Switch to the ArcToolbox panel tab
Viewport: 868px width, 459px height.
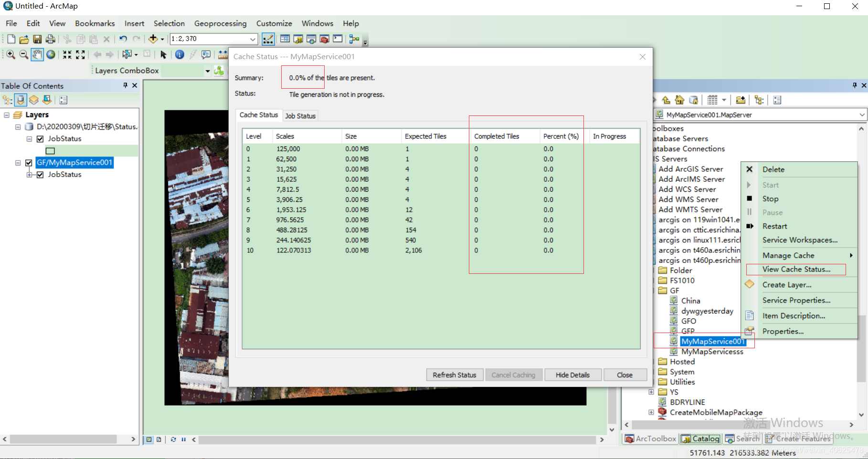click(x=650, y=439)
